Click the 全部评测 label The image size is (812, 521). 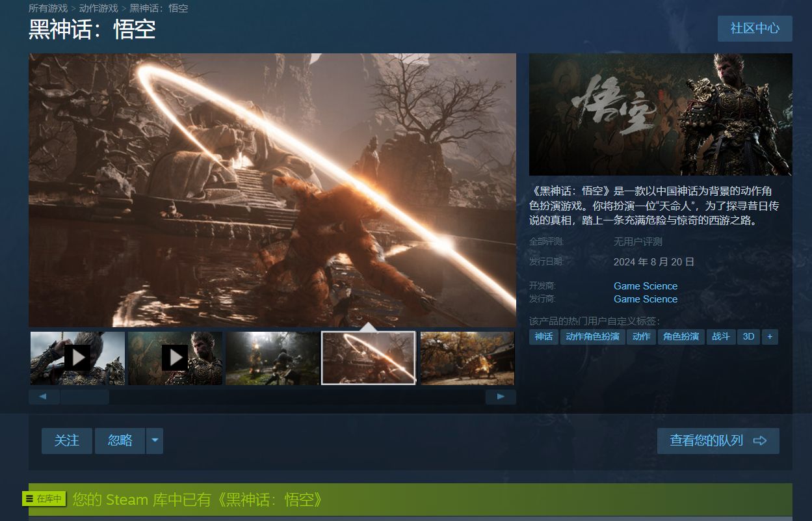click(546, 242)
